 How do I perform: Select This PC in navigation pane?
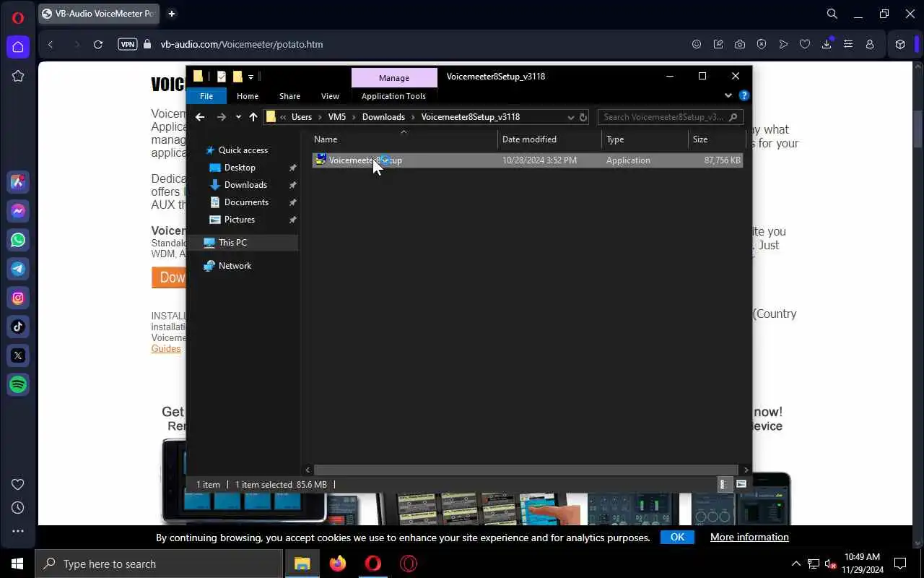tap(232, 243)
